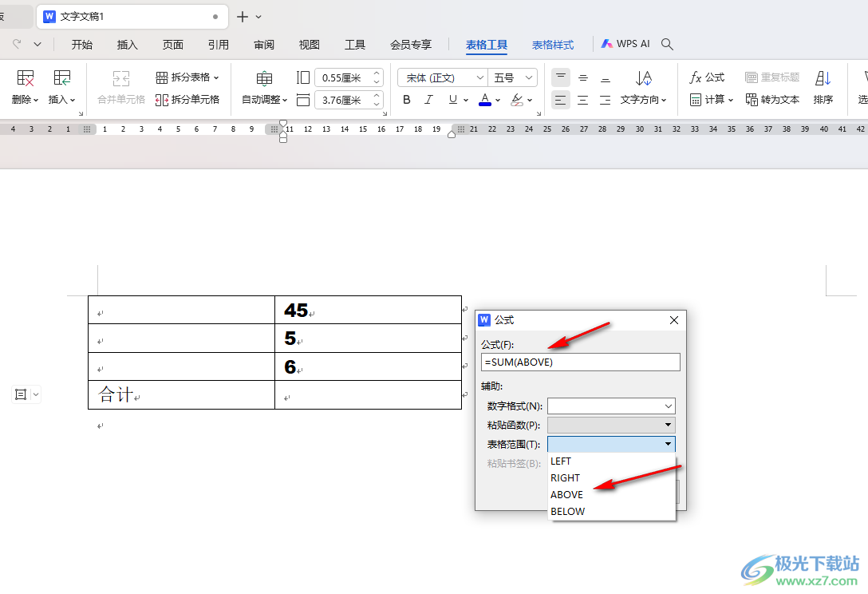Select middle-left cell alignment icon
868x594 pixels.
pyautogui.click(x=561, y=101)
